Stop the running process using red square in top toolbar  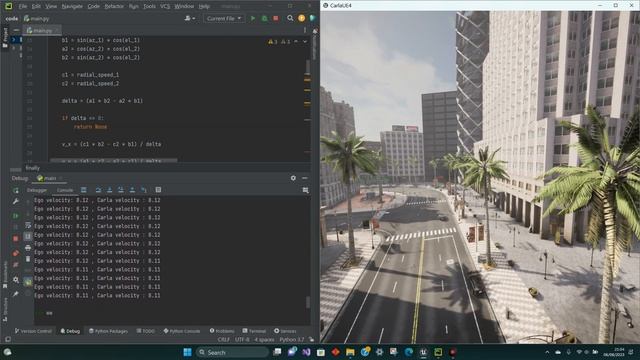[276, 18]
